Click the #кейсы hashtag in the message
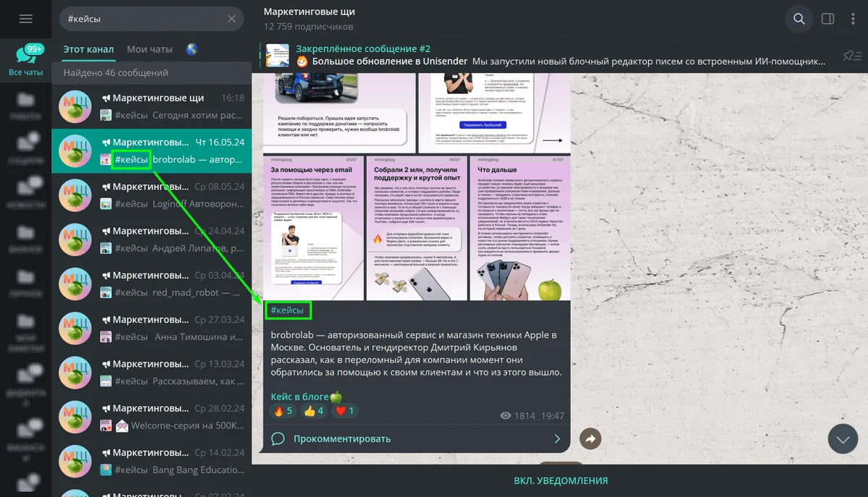Viewport: 868px width, 497px height. pyautogui.click(x=287, y=311)
